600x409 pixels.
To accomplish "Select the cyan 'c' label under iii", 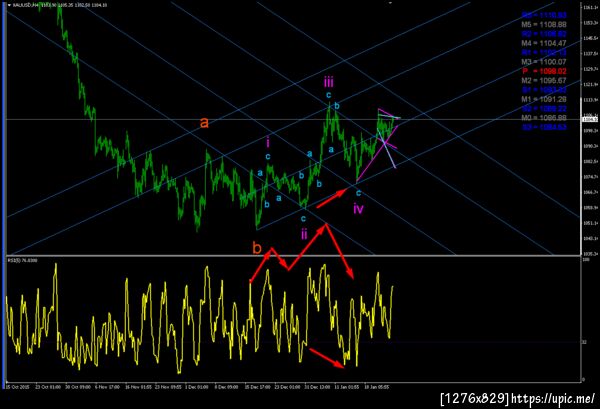I will (x=328, y=95).
